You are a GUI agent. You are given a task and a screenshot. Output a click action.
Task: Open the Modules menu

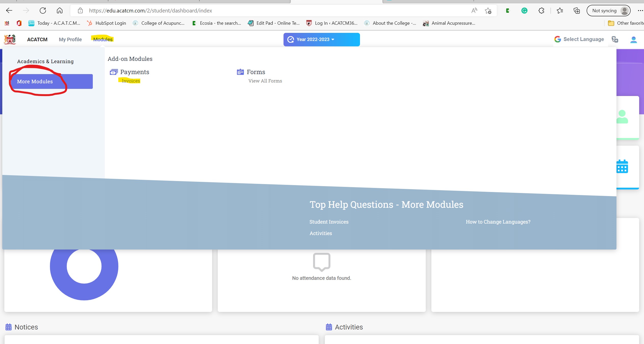pyautogui.click(x=103, y=39)
